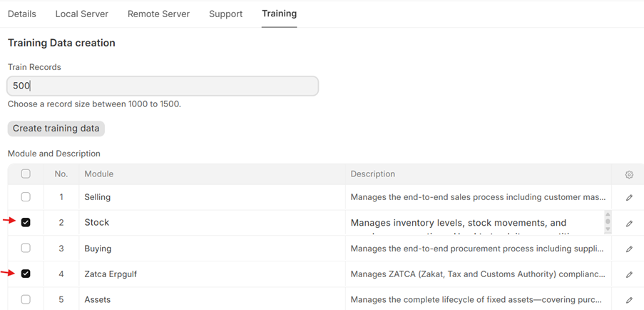Open table settings gear icon
The height and width of the screenshot is (310, 644).
pos(628,174)
